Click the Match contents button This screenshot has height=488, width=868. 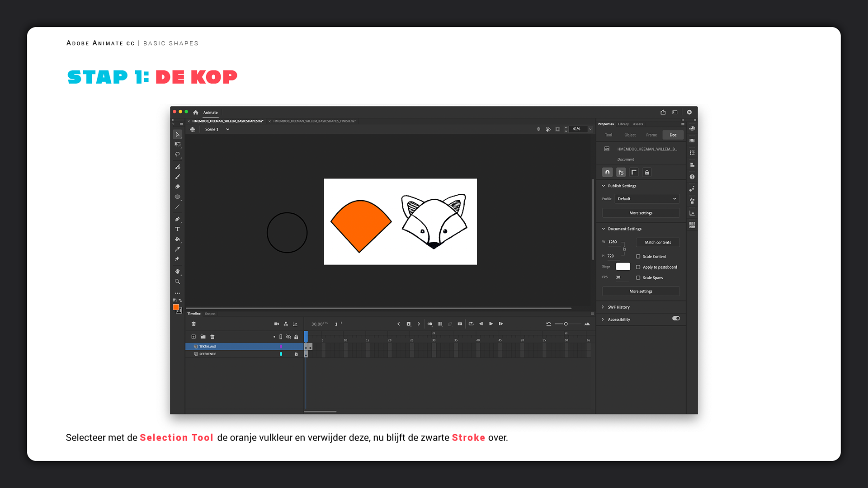pyautogui.click(x=658, y=243)
